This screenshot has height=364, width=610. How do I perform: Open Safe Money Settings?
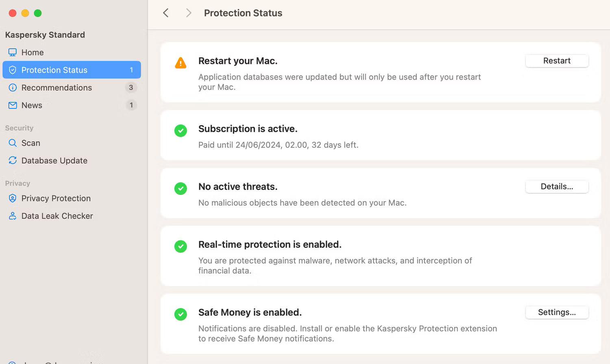(556, 312)
